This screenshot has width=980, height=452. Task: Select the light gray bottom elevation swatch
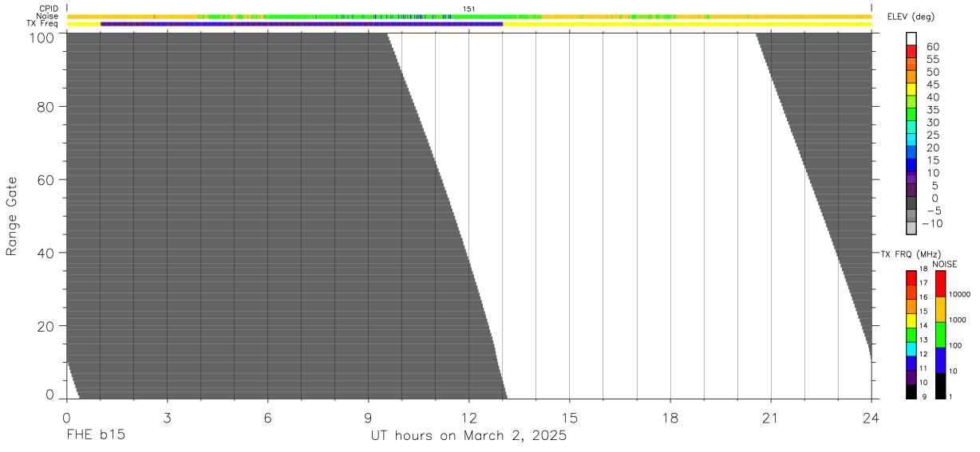tap(911, 228)
